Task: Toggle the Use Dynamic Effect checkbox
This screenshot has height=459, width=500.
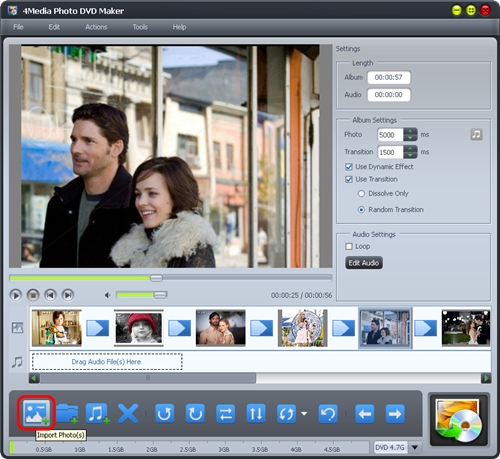Action: pyautogui.click(x=349, y=167)
